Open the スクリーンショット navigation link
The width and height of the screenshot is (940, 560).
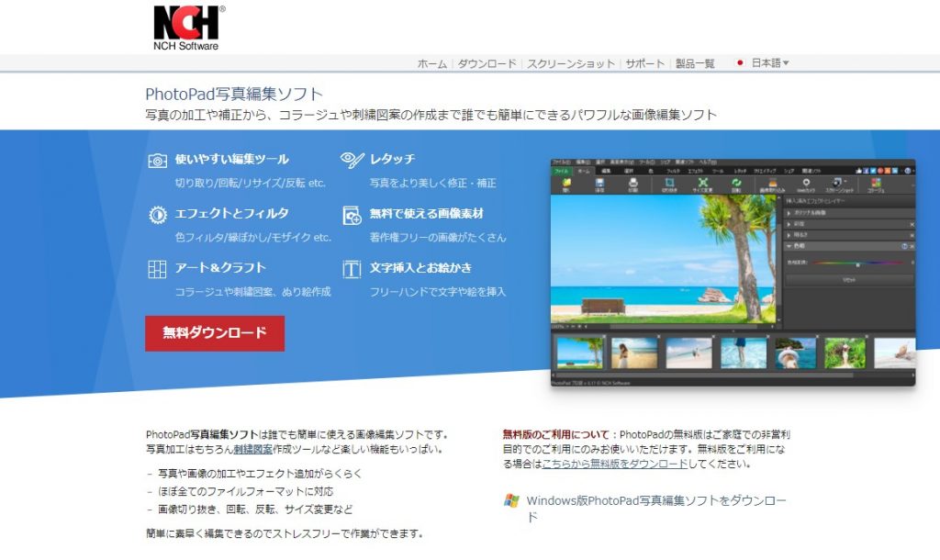(571, 63)
